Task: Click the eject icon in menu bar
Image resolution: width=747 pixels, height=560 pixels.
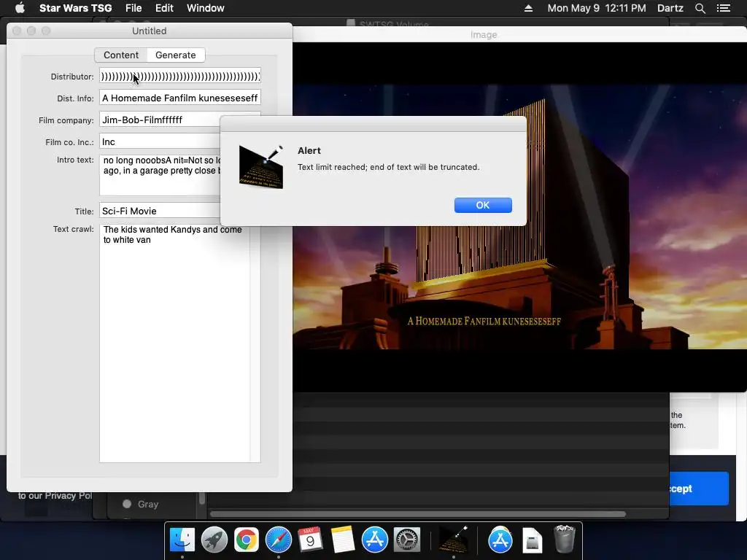Action: pyautogui.click(x=528, y=8)
